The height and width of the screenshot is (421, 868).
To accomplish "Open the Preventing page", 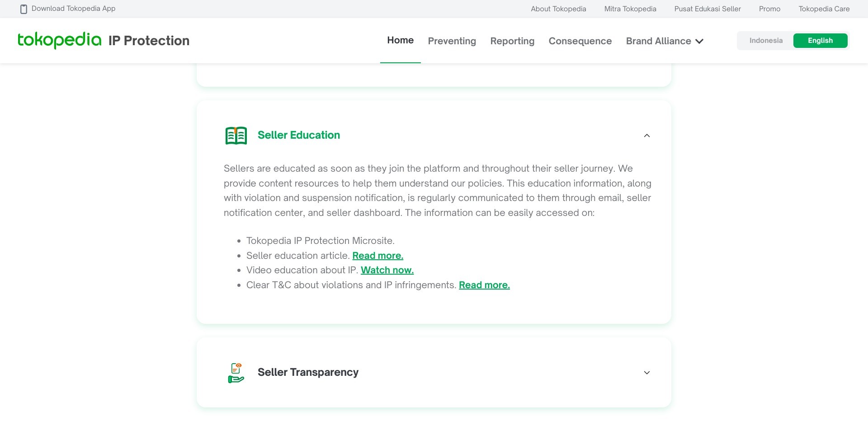I will (452, 41).
